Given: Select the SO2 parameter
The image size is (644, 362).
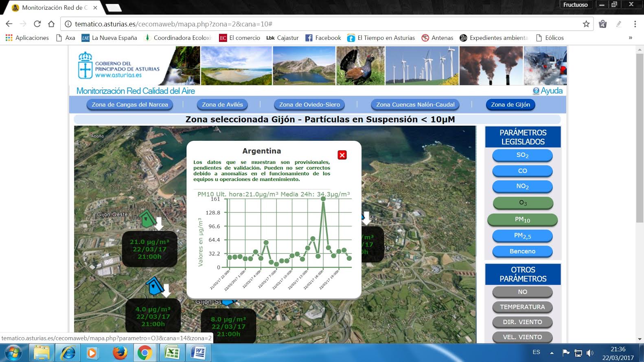Looking at the screenshot, I should 522,155.
